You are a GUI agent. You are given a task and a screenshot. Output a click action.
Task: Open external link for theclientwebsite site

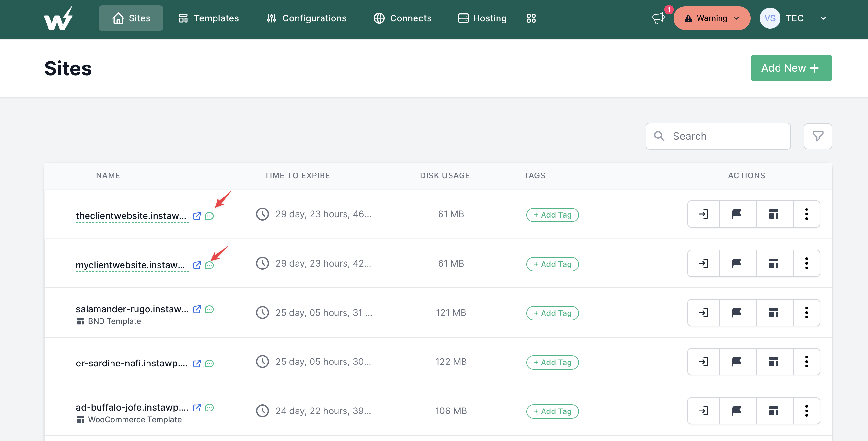197,216
